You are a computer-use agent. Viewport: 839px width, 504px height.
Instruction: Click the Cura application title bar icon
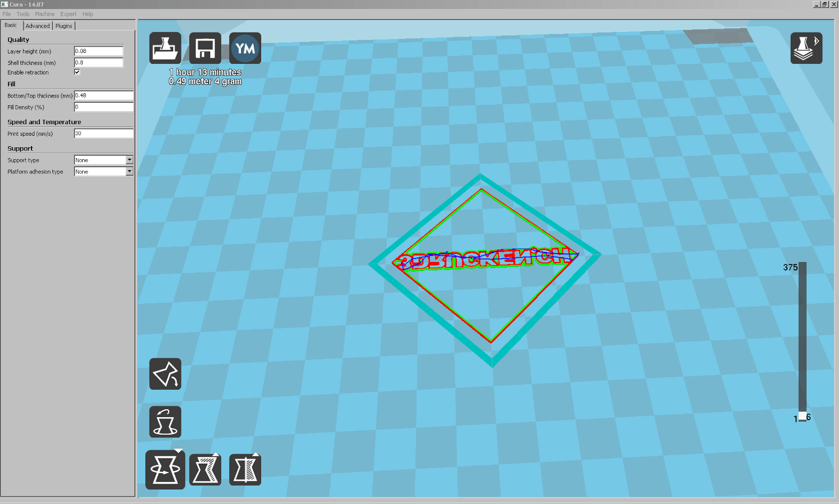(4, 4)
